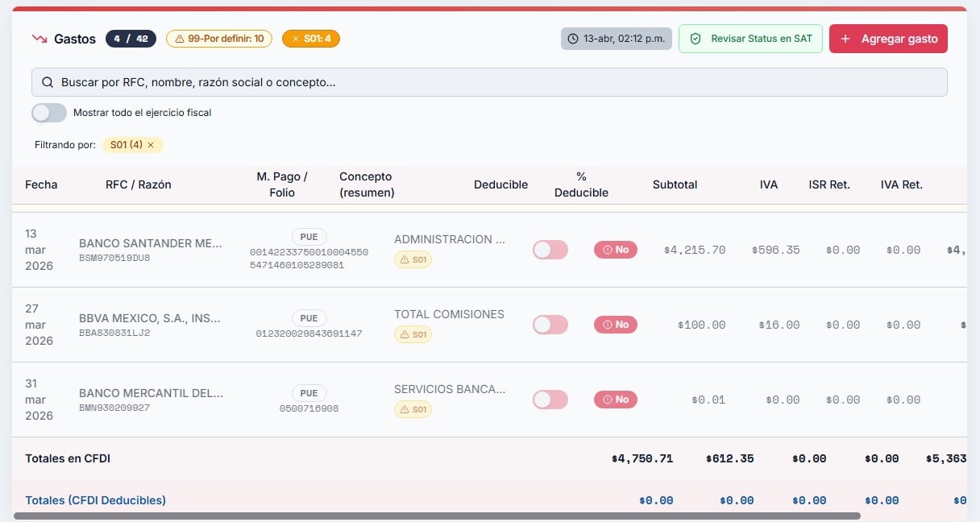Click the "No" pill on BANCO MERCANTIL row
Image resolution: width=980 pixels, height=522 pixels.
pyautogui.click(x=615, y=399)
